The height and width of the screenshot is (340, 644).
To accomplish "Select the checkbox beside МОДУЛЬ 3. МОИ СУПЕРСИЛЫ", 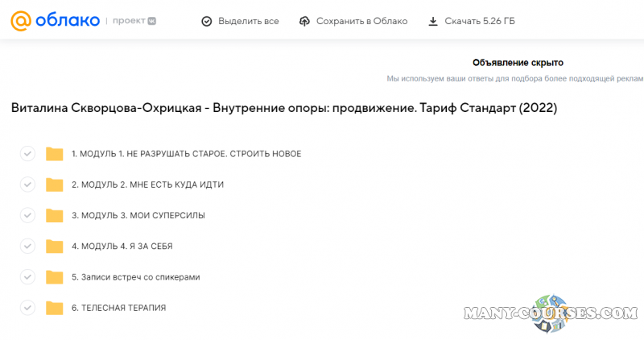I will (27, 215).
